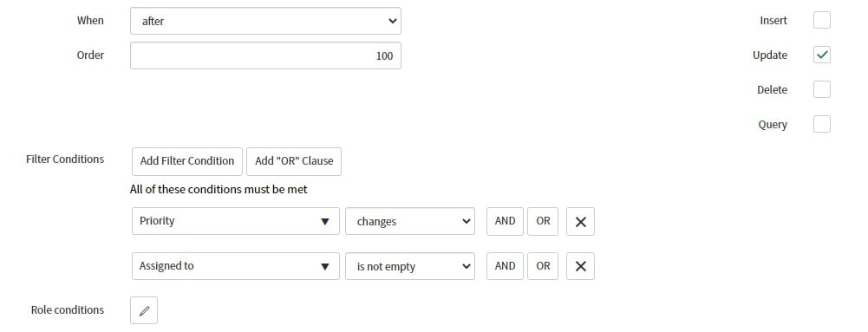Viewport: 868px width, 332px height.
Task: Click the Filter Conditions label
Action: 65,159
